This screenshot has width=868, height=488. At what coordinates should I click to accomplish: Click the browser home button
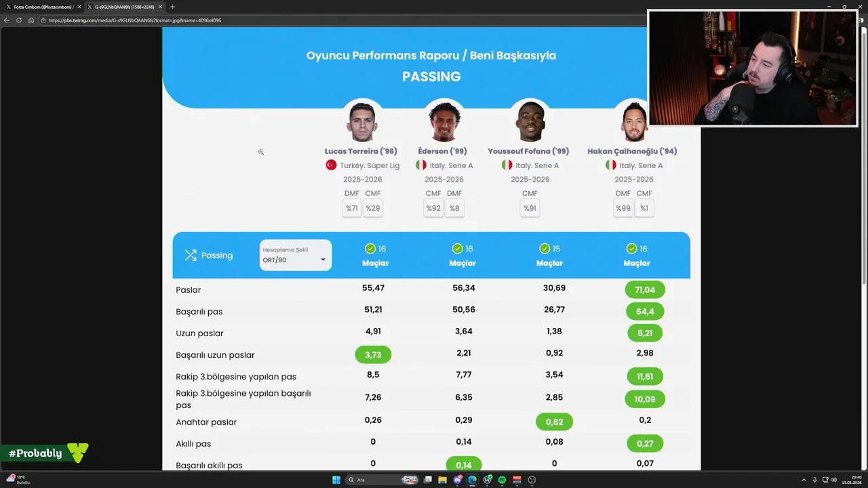31,20
